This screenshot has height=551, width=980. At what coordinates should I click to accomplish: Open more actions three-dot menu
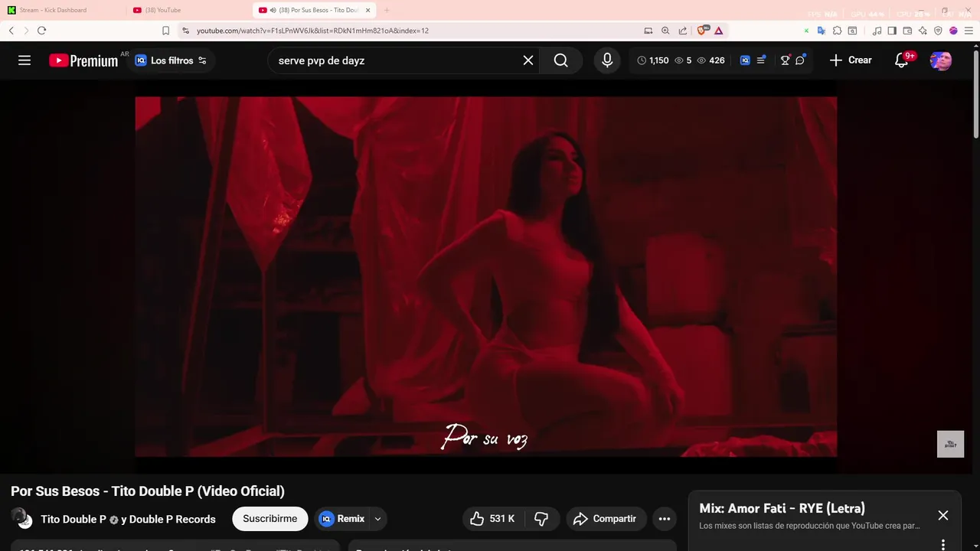pos(665,519)
